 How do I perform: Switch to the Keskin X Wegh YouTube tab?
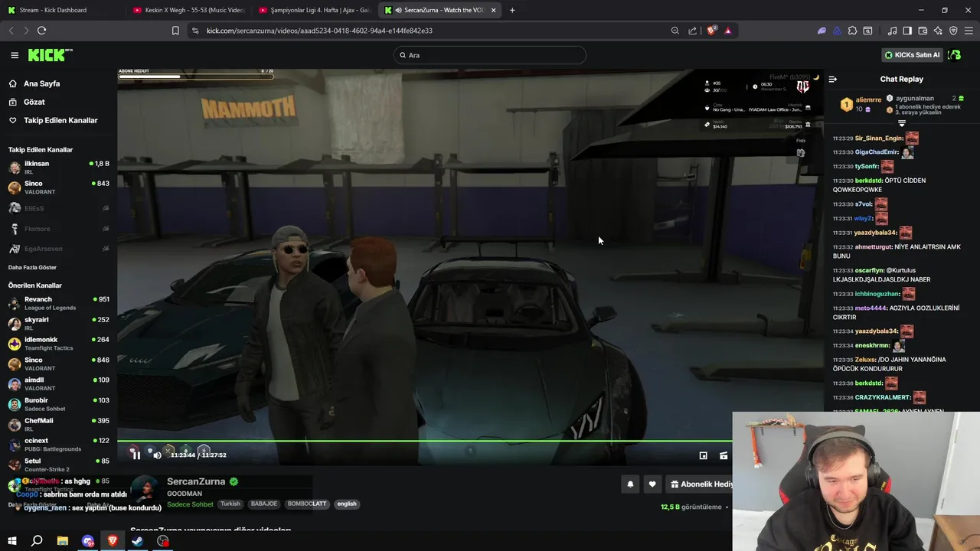[x=188, y=10]
